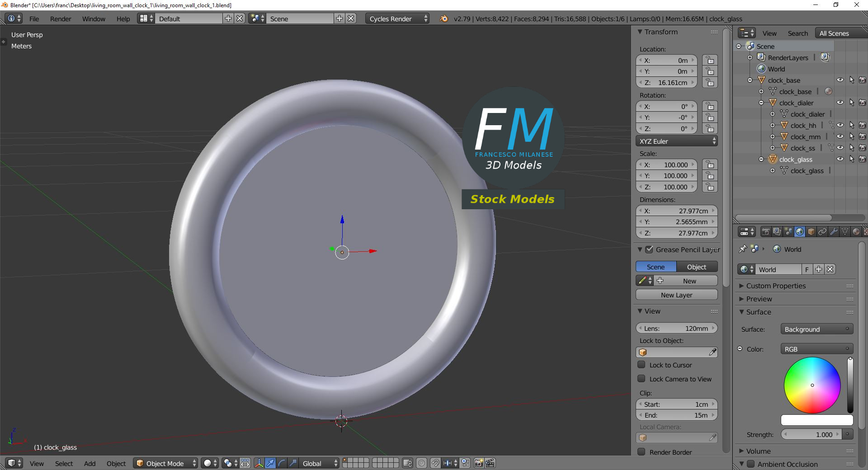Click the lock layers to scene icon
Viewport: 868px width, 470px height.
point(407,463)
